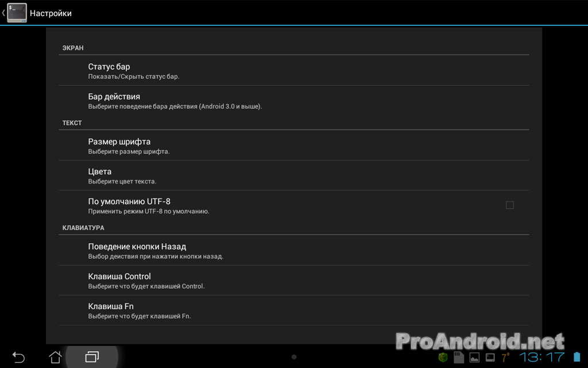Open the recent apps switcher

(92, 356)
